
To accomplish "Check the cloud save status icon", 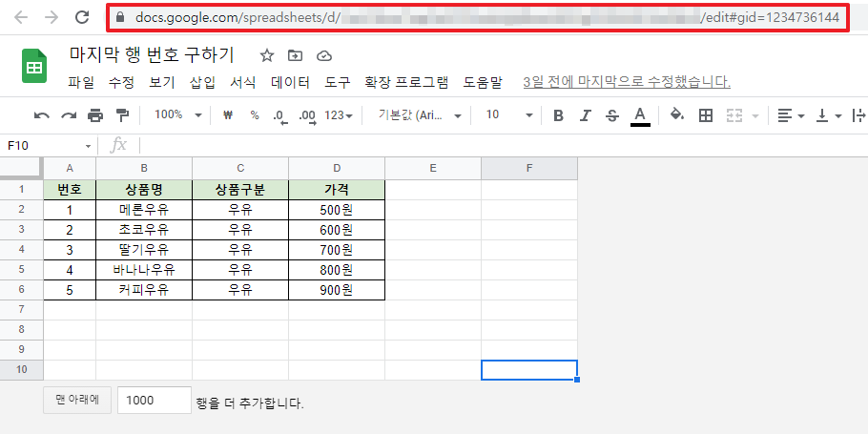I will [x=324, y=55].
